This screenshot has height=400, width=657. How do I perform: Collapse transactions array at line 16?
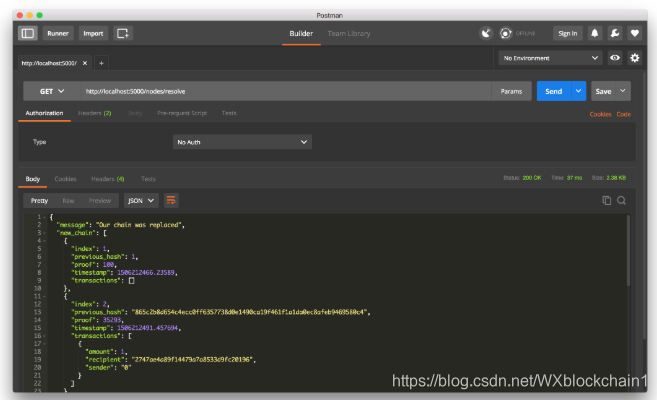click(x=44, y=336)
